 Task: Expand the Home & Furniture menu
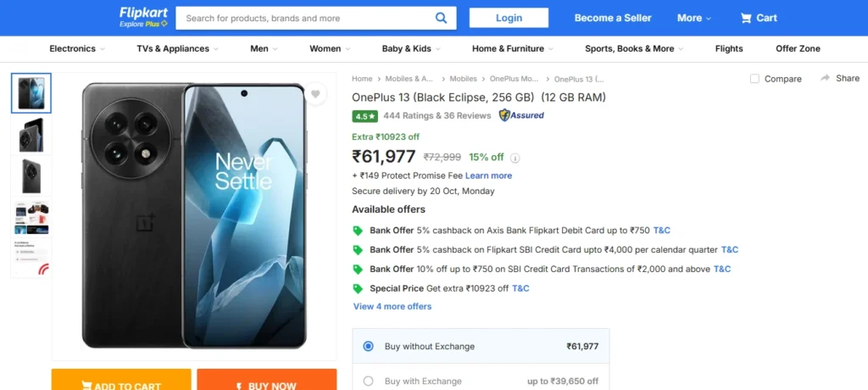click(513, 48)
